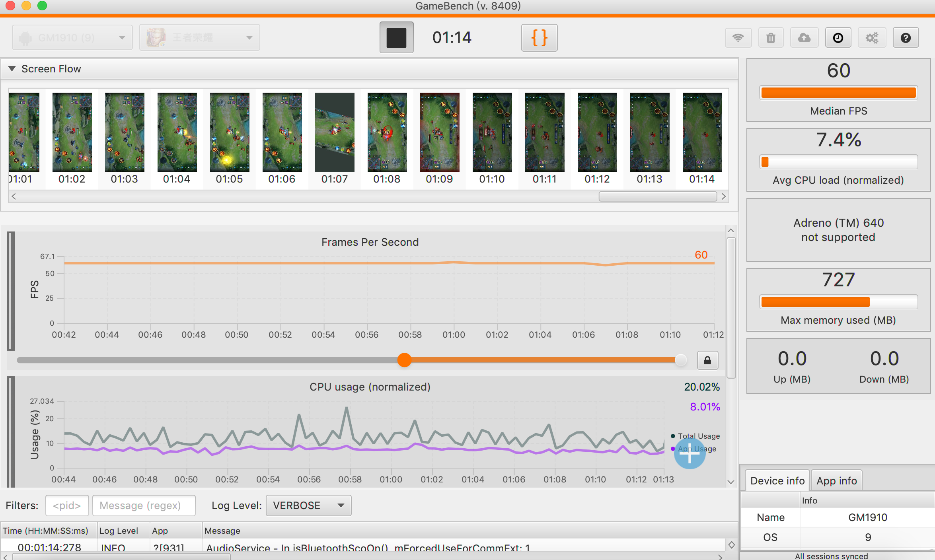Click the 20.02% total CPU usage value
Screen dimensions: 935x560
(x=702, y=387)
